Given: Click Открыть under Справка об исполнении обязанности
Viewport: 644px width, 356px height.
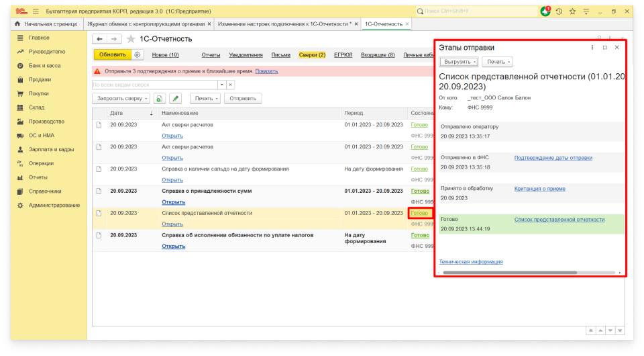Looking at the screenshot, I should pyautogui.click(x=173, y=247).
